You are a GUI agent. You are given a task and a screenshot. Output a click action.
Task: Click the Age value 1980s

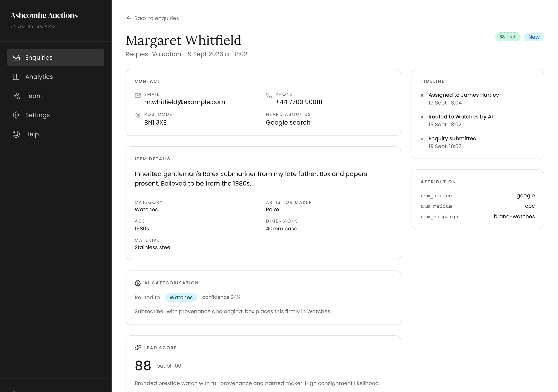(142, 228)
